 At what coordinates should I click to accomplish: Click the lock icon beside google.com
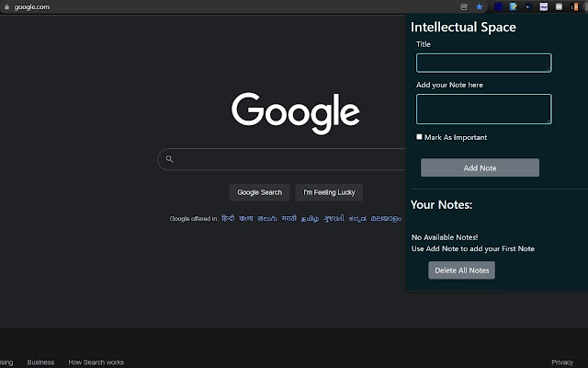coord(6,6)
